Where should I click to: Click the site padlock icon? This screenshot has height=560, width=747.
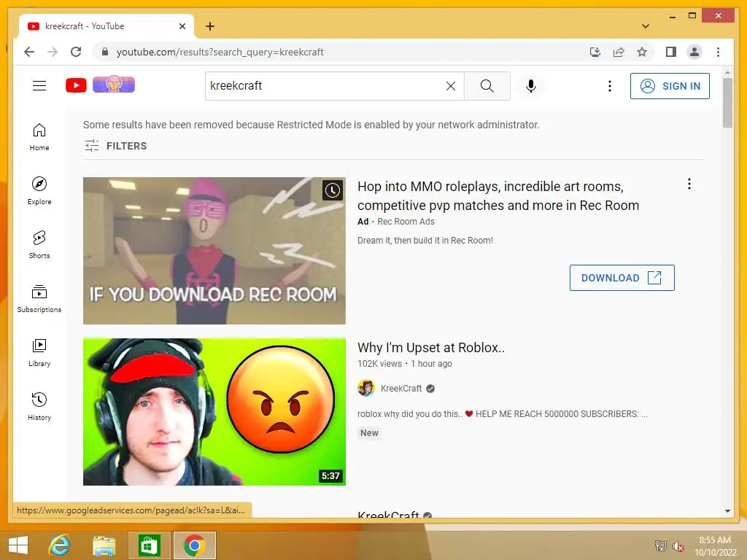pyautogui.click(x=105, y=52)
